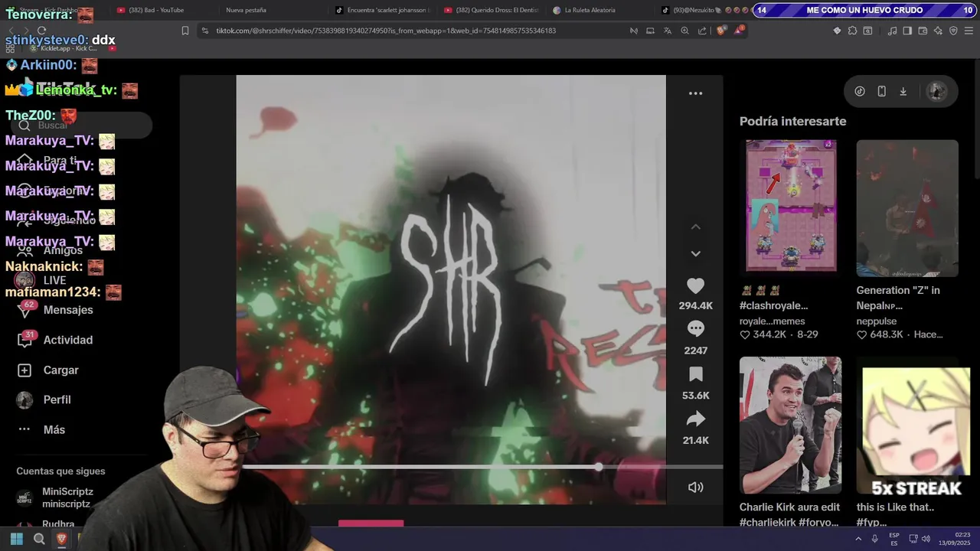
Task: Open the three-dot video options menu
Action: click(695, 93)
